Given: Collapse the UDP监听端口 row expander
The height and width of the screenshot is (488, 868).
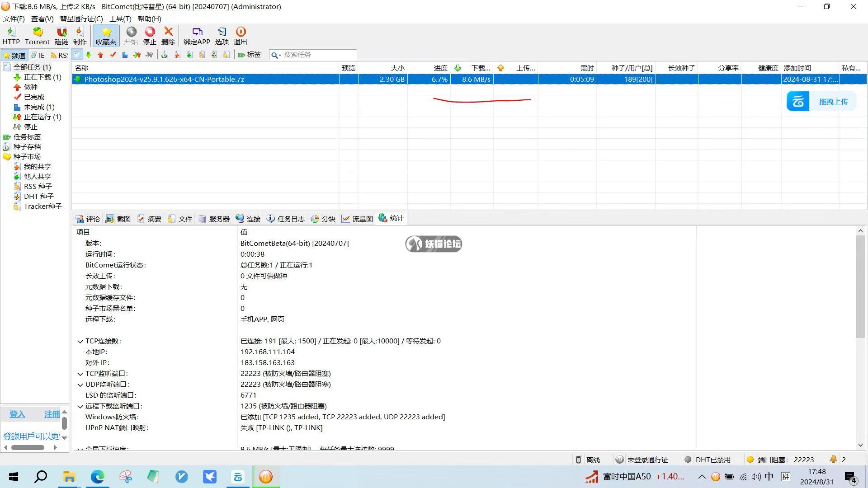Looking at the screenshot, I should tap(80, 385).
